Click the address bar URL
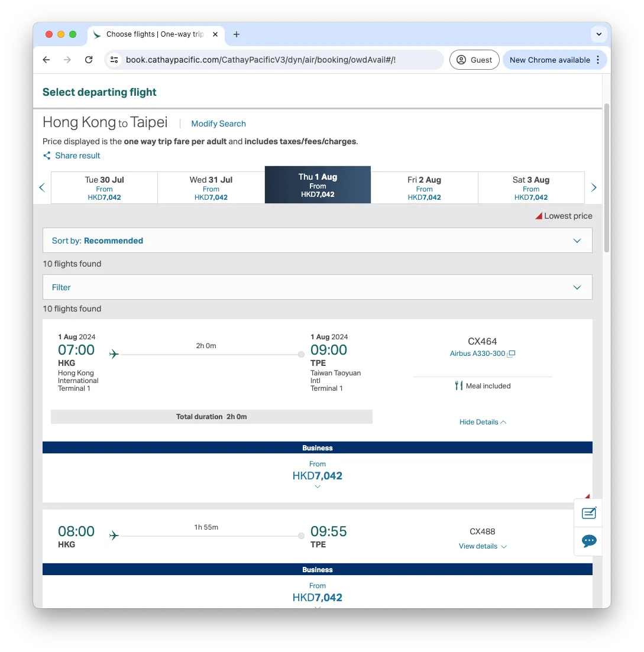Viewport: 644px width, 652px height. pyautogui.click(x=261, y=60)
